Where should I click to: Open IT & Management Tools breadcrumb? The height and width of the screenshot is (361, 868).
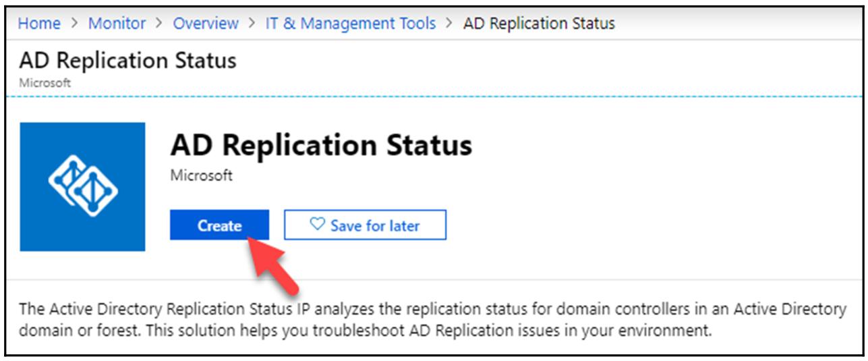click(x=350, y=24)
